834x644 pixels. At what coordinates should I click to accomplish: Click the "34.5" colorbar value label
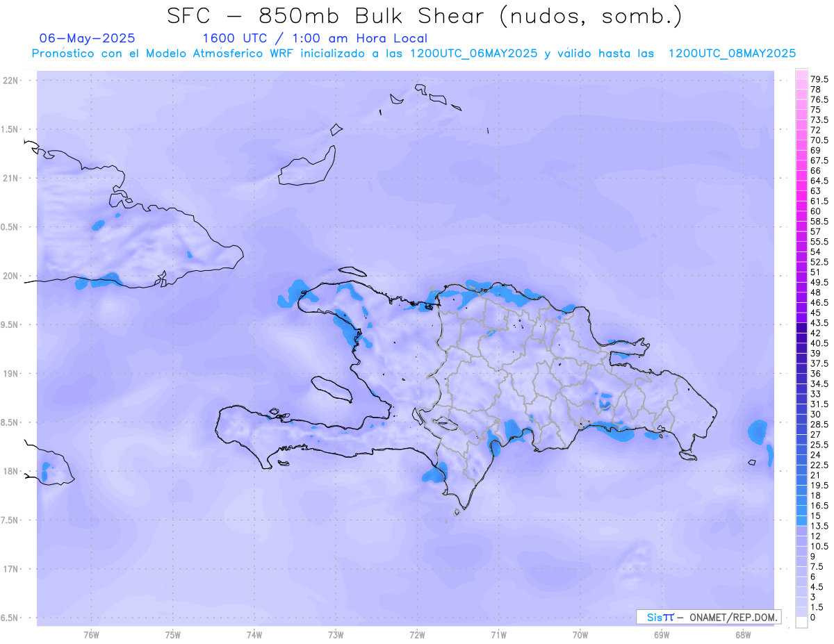click(820, 383)
